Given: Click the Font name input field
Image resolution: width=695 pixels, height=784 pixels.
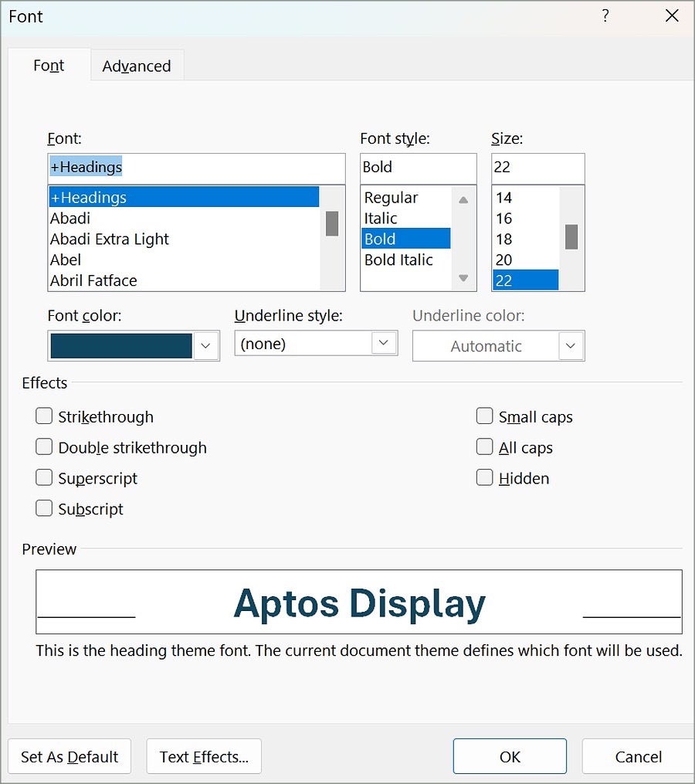Looking at the screenshot, I should point(196,168).
